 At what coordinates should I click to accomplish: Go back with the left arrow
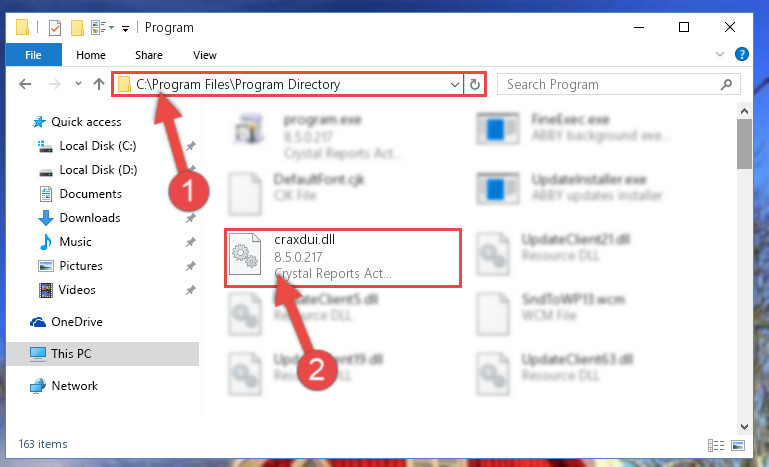coord(25,84)
